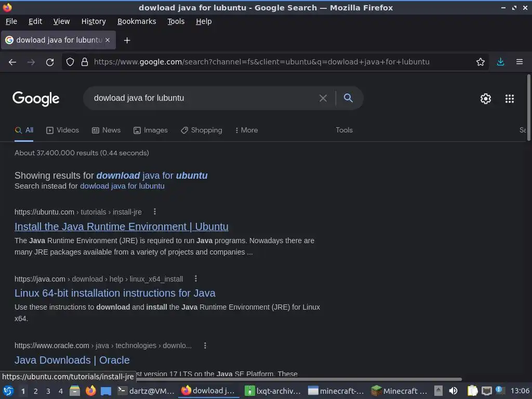
Task: Open the update notifier tray icon
Action: [x=500, y=390]
